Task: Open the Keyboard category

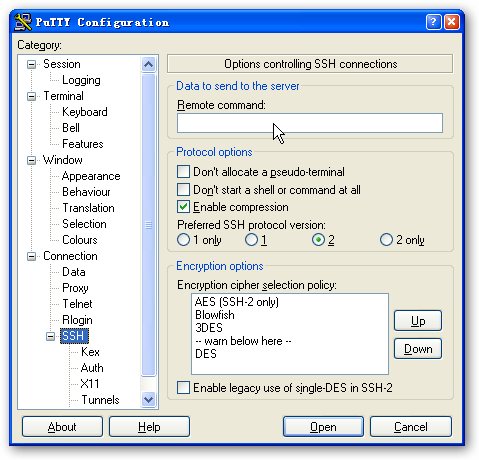Action: pos(85,112)
